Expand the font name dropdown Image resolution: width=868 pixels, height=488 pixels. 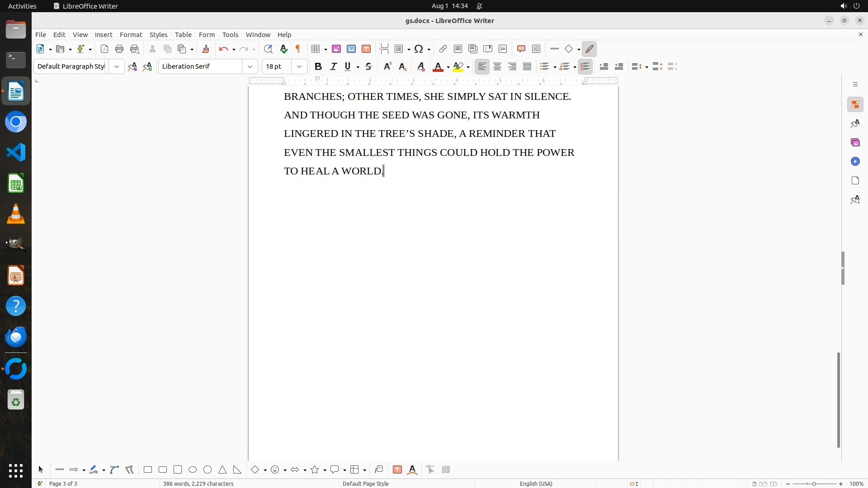coord(250,66)
